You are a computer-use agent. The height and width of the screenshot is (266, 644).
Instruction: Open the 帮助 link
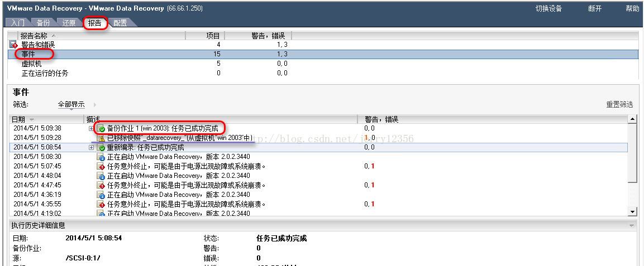(632, 8)
